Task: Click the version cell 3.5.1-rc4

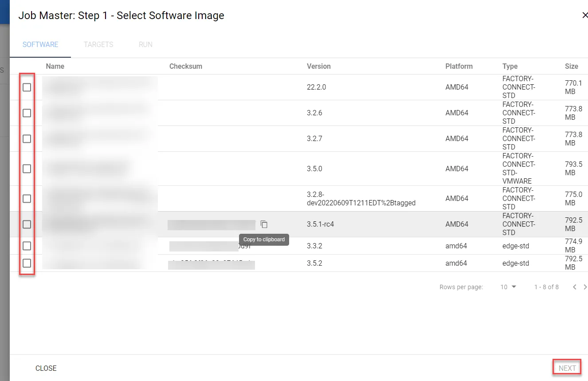Action: [320, 224]
